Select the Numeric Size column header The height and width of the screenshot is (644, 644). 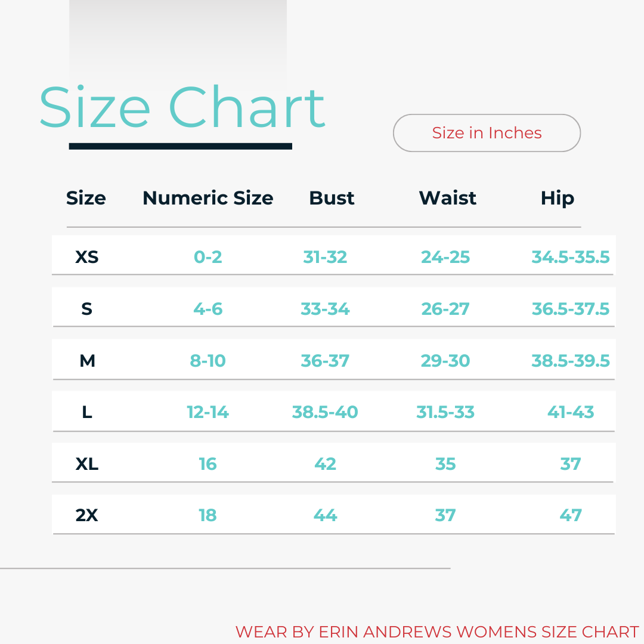coord(208,198)
